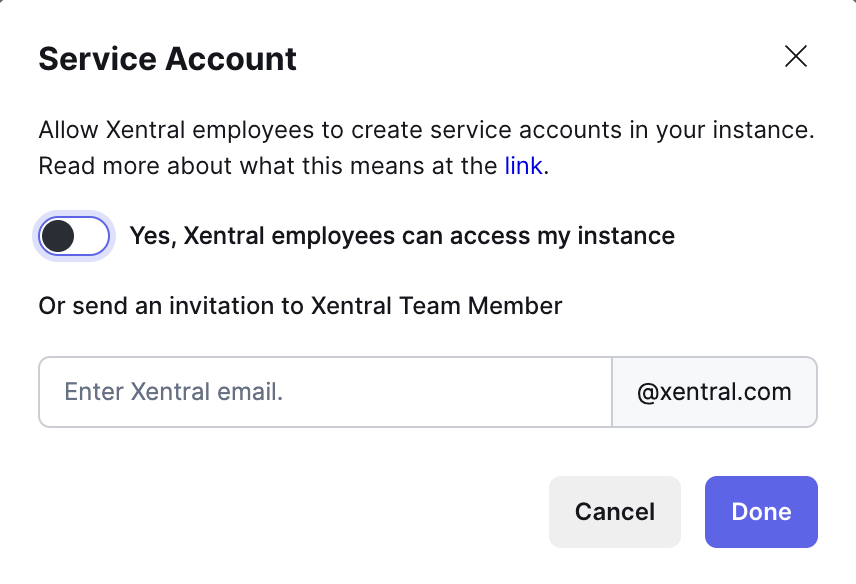
Task: Toggle 'Yes, Xentral employees can access my instance'
Action: point(74,236)
